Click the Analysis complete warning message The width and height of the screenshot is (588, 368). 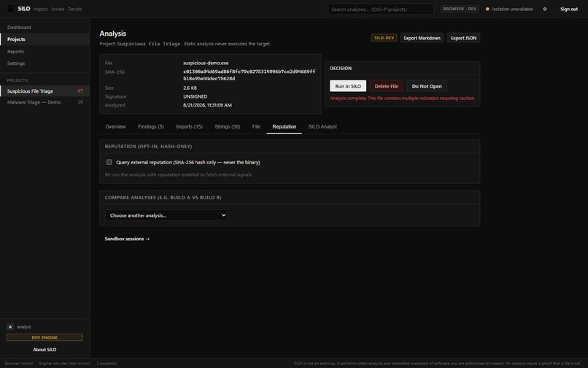pos(403,99)
